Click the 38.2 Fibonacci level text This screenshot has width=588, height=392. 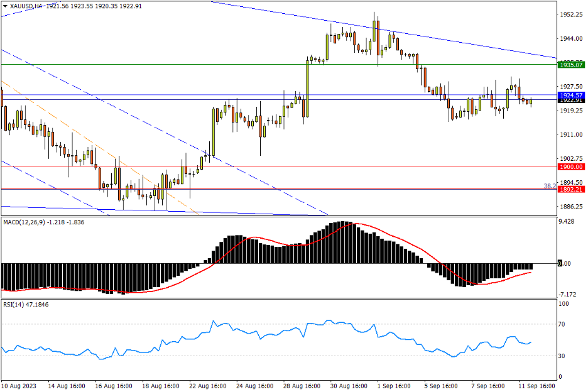click(x=549, y=186)
